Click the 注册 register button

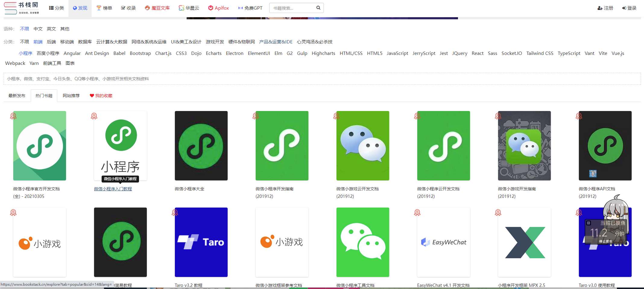(605, 8)
